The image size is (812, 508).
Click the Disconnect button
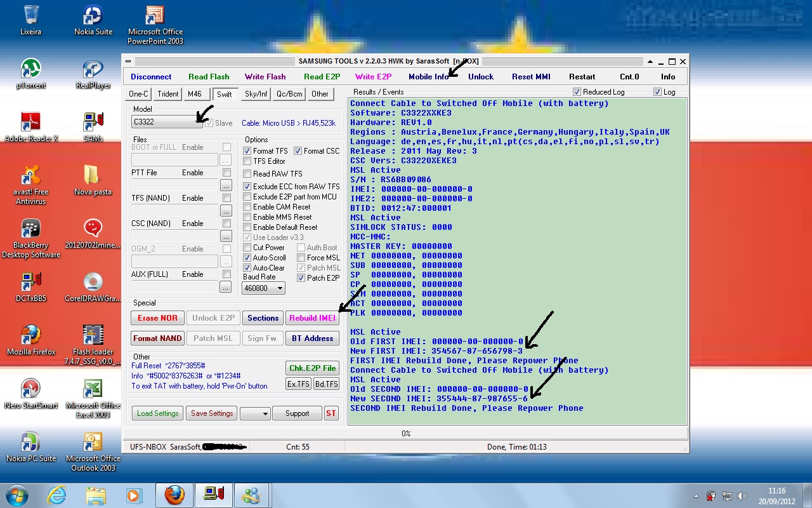(x=151, y=77)
